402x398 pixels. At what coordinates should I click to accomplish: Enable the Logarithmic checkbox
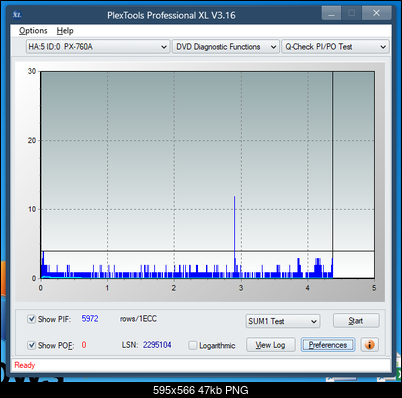(x=193, y=345)
